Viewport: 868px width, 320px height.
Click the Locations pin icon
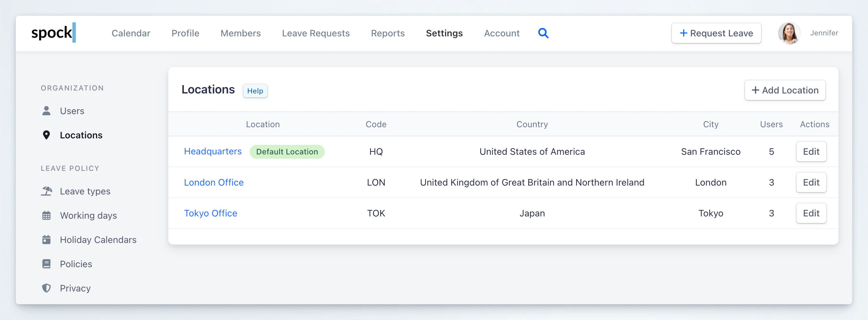coord(47,135)
